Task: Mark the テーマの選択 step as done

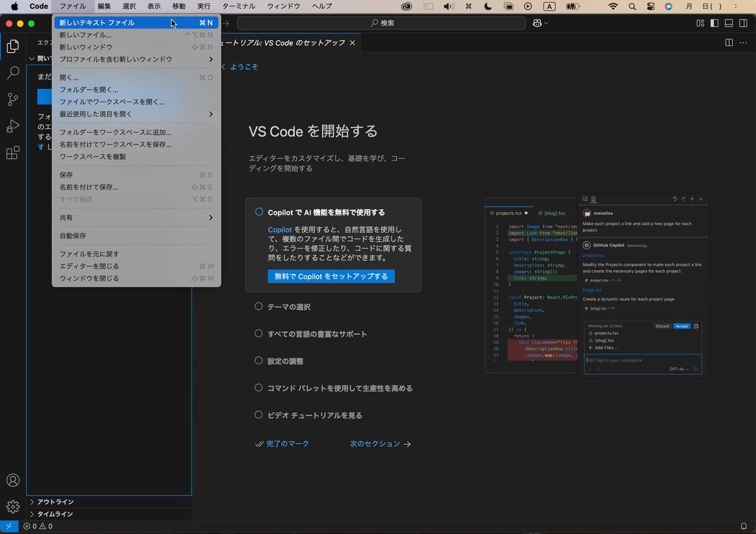Action: click(258, 307)
